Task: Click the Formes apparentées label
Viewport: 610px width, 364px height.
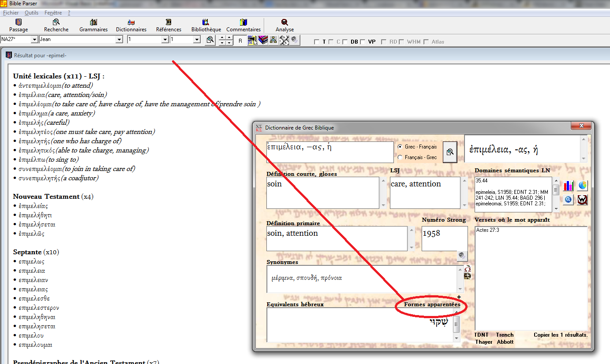Action: pyautogui.click(x=432, y=305)
